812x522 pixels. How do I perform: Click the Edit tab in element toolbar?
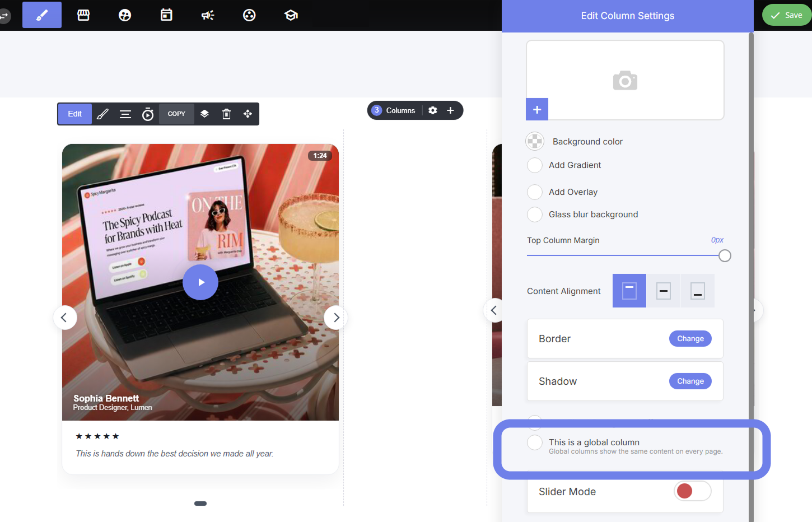(75, 114)
